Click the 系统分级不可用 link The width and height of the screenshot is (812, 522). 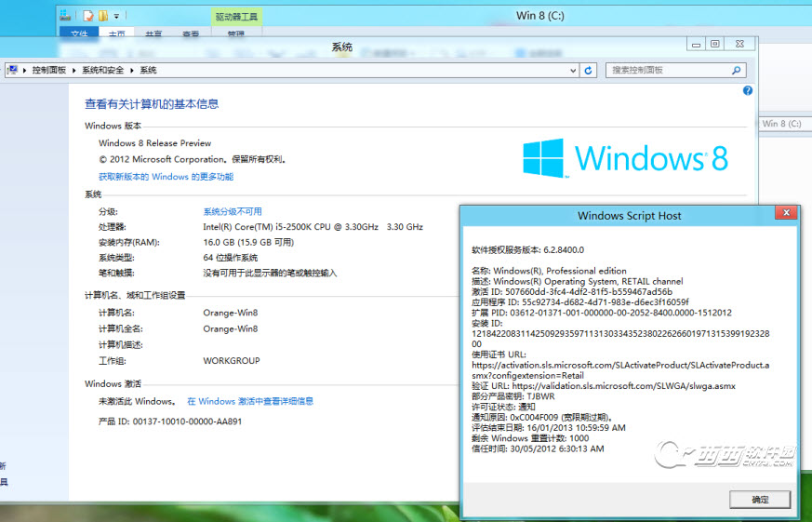tap(233, 211)
